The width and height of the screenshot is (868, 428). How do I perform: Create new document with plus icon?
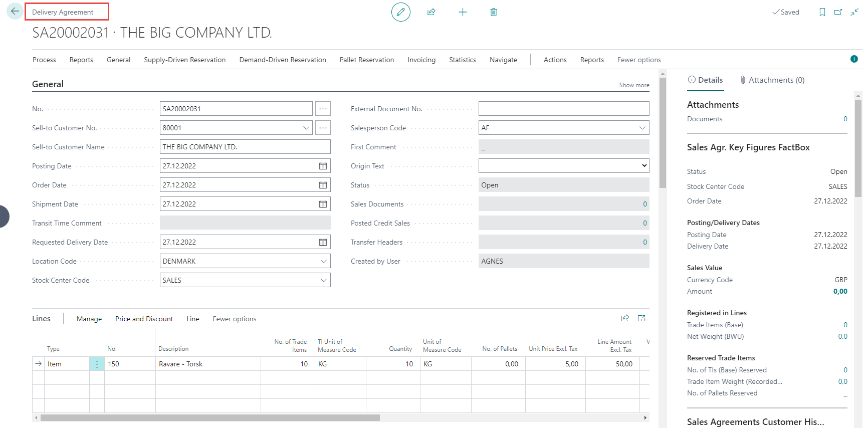(463, 12)
